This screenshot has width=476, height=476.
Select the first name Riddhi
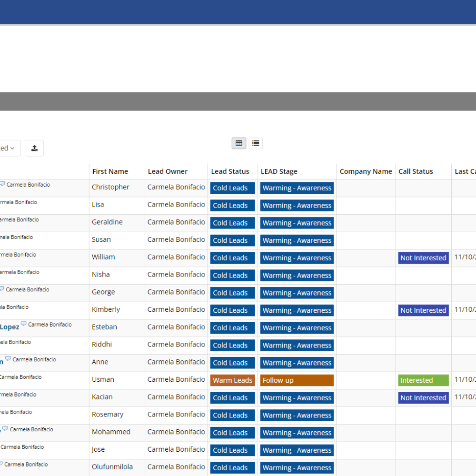[x=102, y=345]
